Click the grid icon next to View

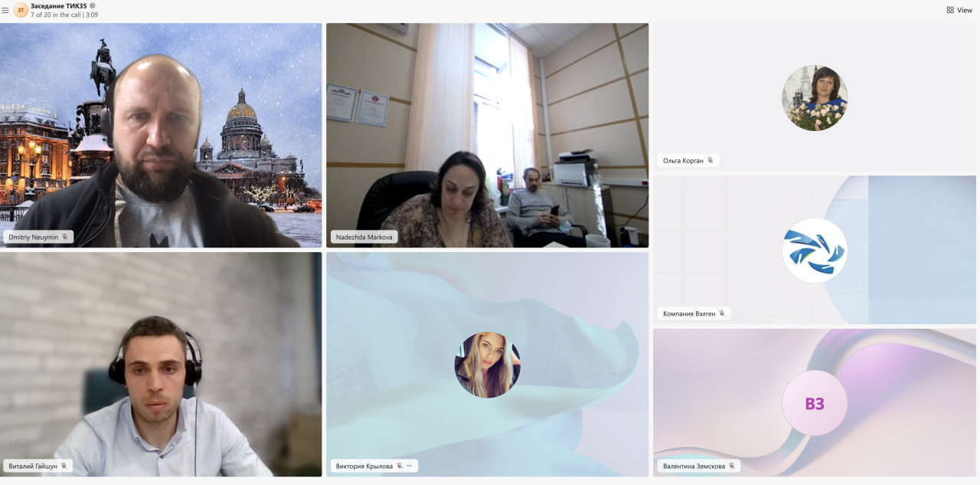point(950,10)
